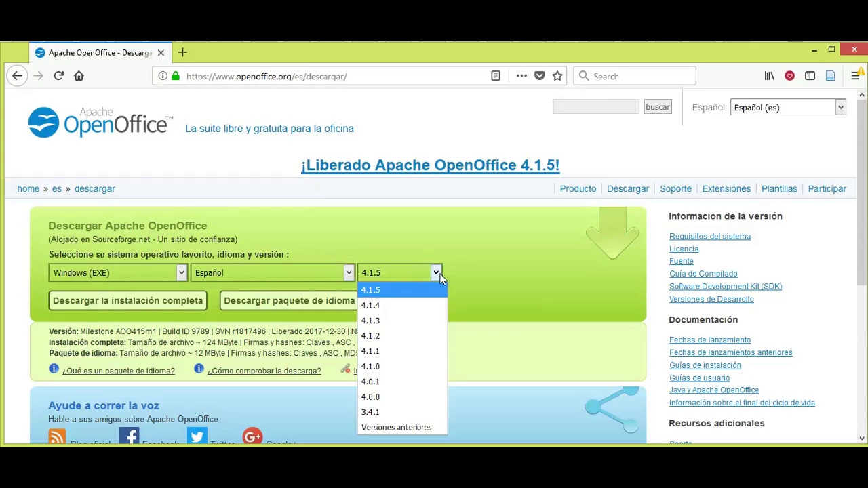868x488 pixels.
Task: Show sidebars icon in toolbar
Action: pos(810,76)
